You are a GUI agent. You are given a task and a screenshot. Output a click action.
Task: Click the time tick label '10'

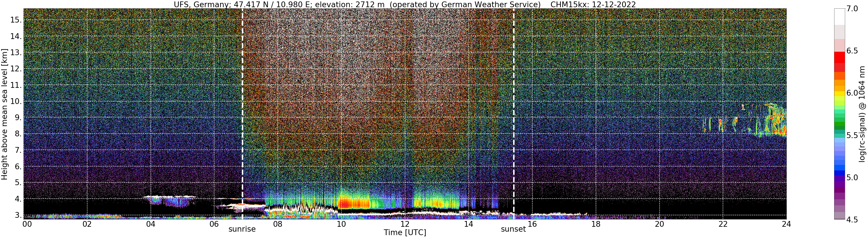click(x=341, y=224)
